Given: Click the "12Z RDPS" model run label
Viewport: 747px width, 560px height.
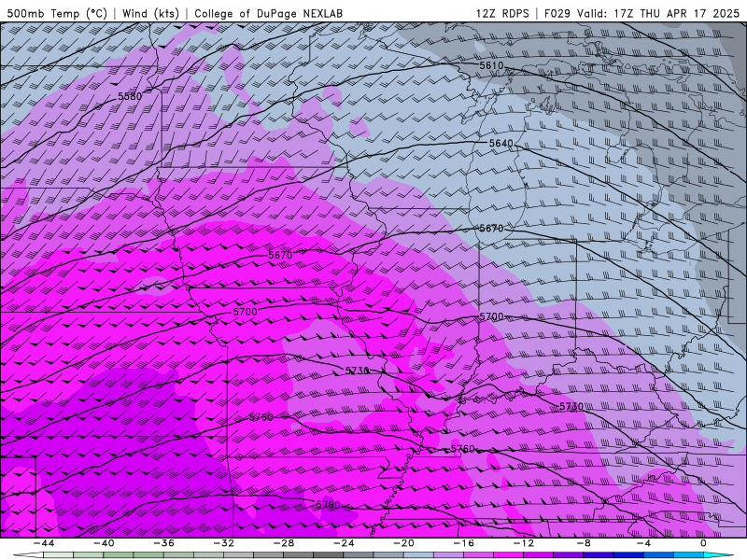Looking at the screenshot, I should 502,13.
